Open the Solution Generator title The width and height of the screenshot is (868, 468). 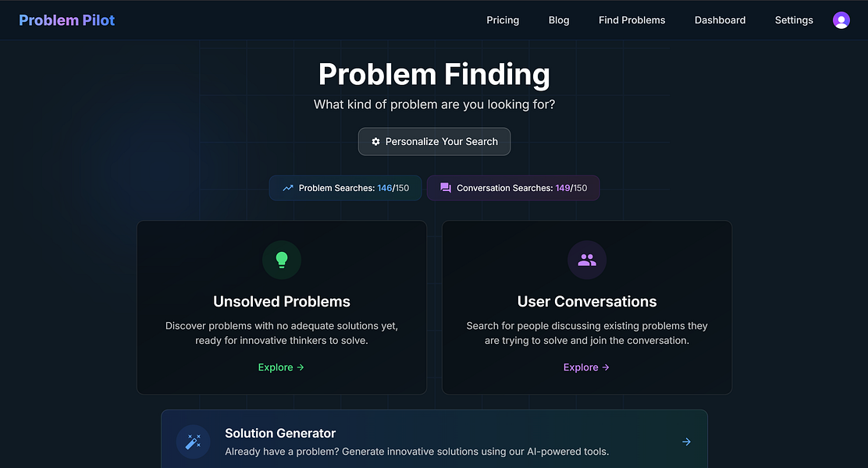[280, 433]
